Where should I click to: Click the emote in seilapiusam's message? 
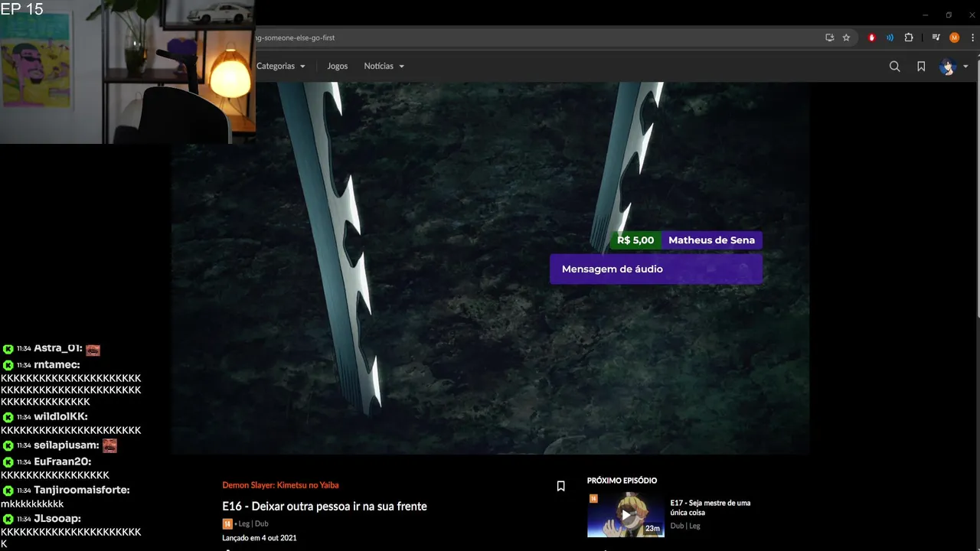109,445
